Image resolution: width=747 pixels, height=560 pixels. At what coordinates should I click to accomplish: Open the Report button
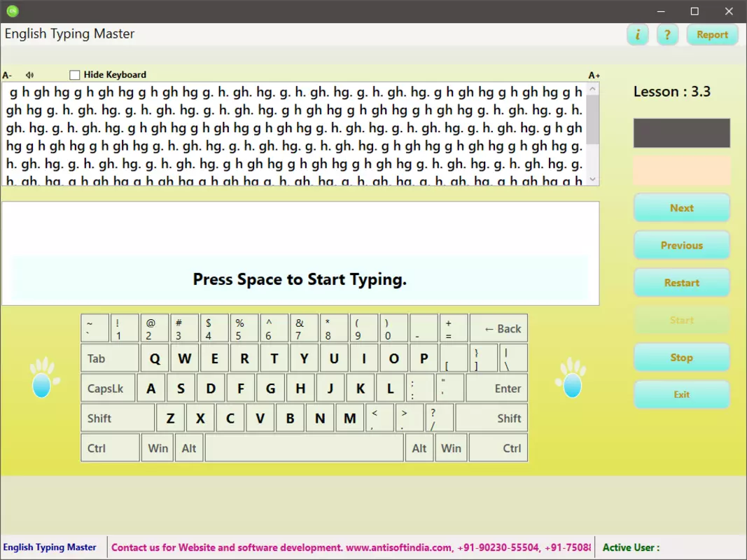pos(712,35)
